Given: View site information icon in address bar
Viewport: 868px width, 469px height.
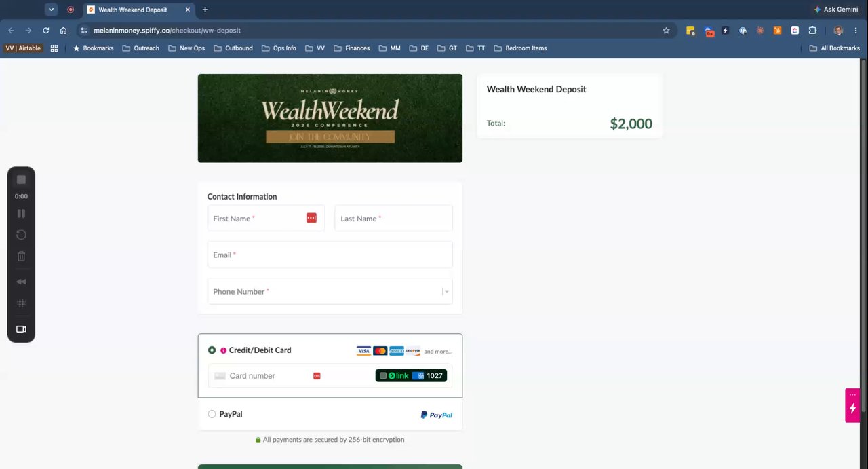Looking at the screenshot, I should [x=84, y=31].
